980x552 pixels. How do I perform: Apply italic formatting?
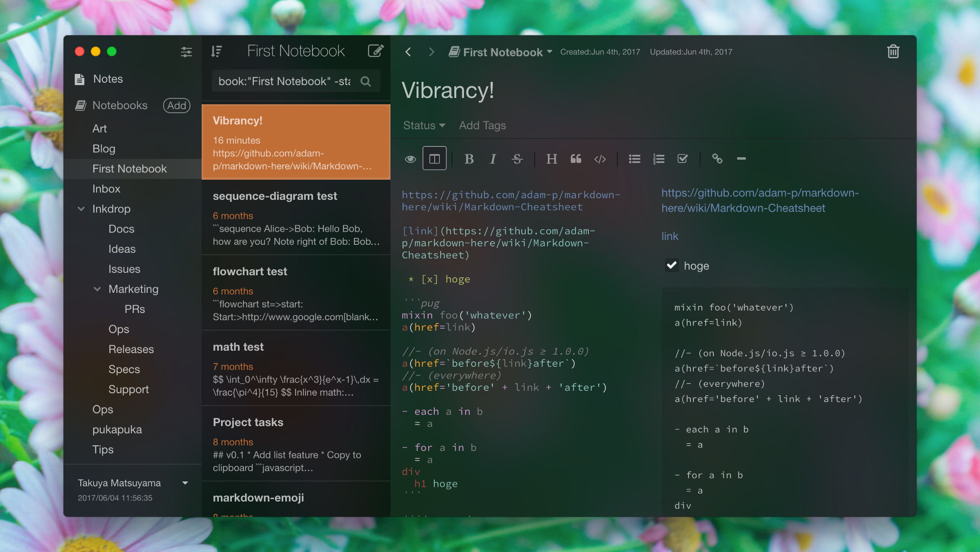tap(493, 159)
